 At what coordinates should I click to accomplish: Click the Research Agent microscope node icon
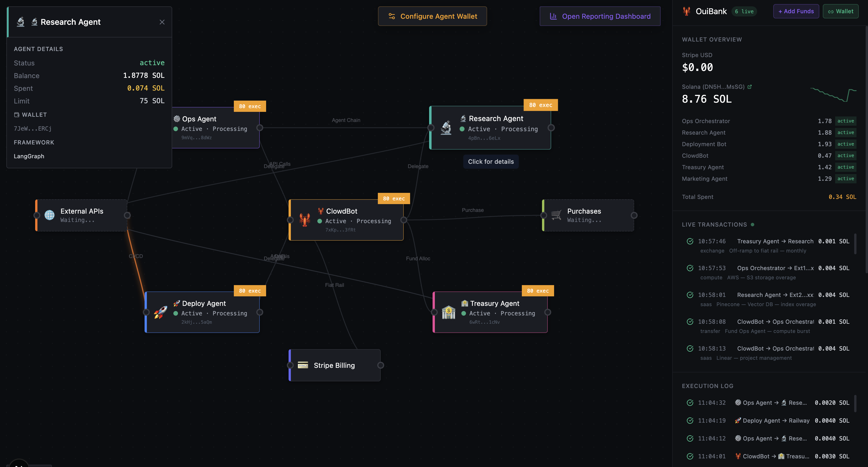click(x=446, y=128)
